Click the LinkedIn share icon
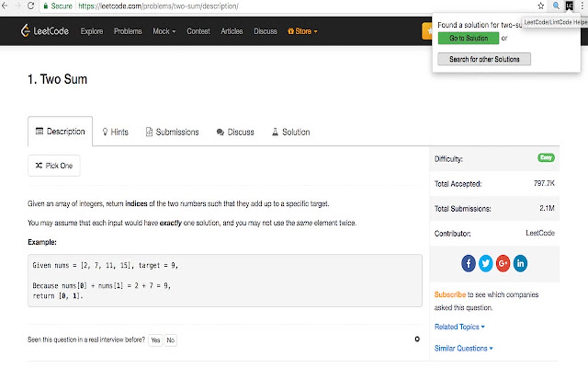588x368 pixels. click(x=520, y=263)
